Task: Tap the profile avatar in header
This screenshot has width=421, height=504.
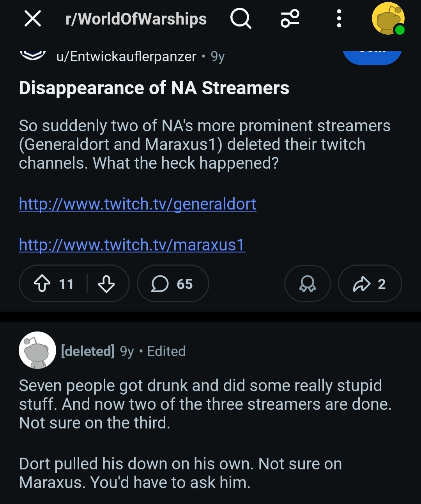Action: click(388, 19)
